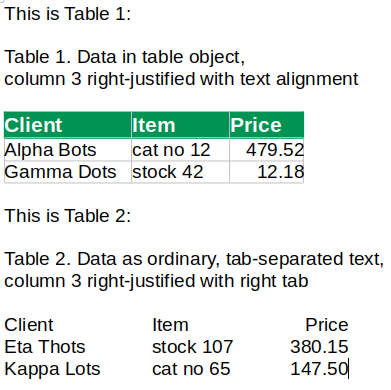Image resolution: width=391 pixels, height=390 pixels.
Task: Click the Item header cell in the green row
Action: pos(180,125)
